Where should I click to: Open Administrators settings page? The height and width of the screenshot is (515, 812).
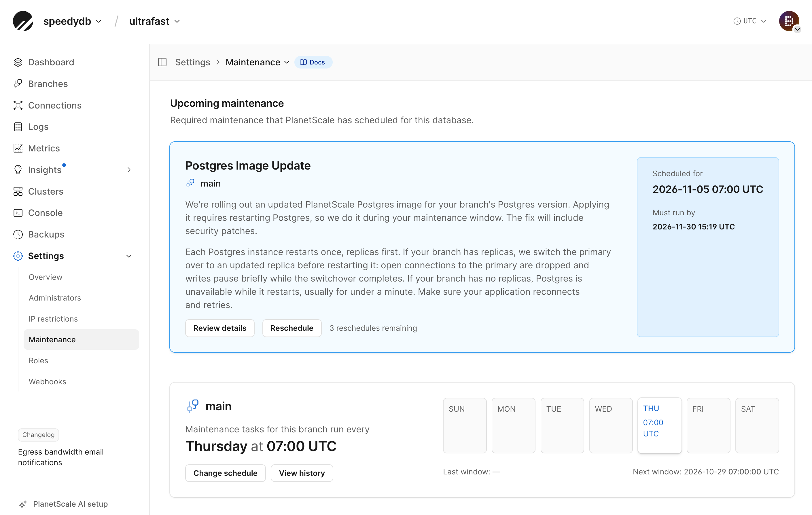[x=55, y=298]
